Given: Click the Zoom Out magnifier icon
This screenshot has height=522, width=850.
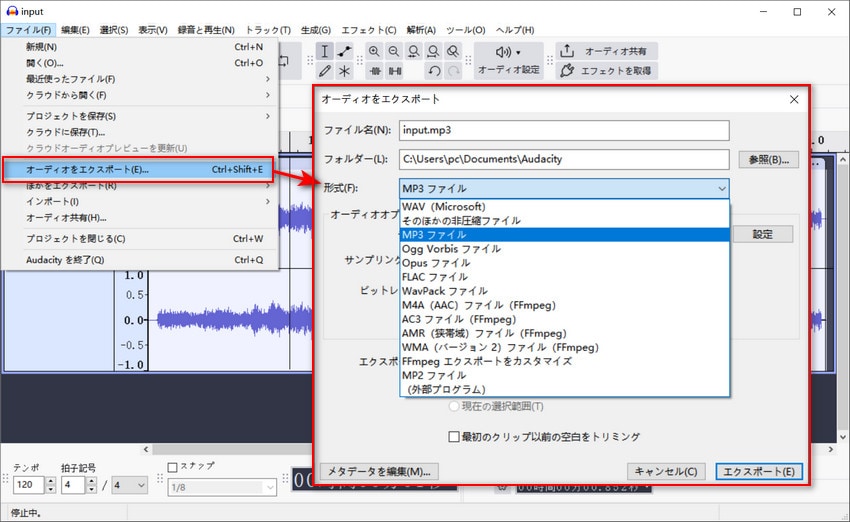Looking at the screenshot, I should (x=394, y=51).
